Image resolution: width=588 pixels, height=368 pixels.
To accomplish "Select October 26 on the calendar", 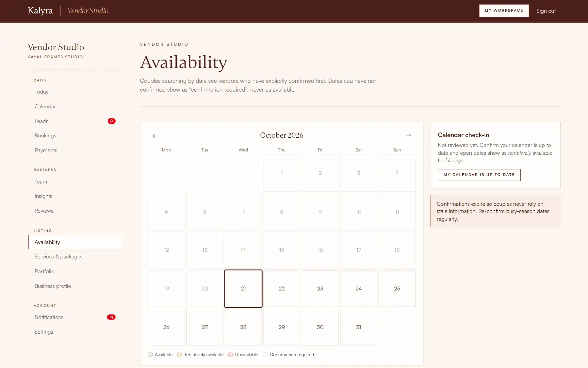I will [x=166, y=327].
